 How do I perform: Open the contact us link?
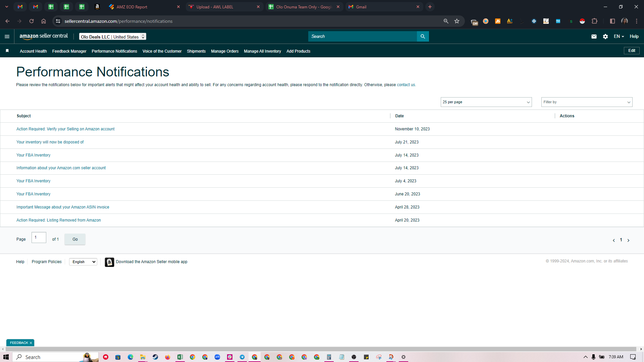pos(406,85)
